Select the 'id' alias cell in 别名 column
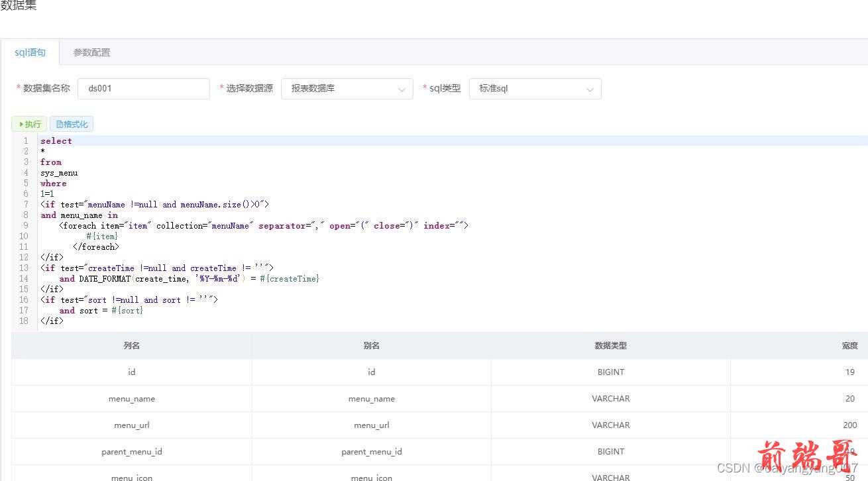The height and width of the screenshot is (481, 868). tap(371, 372)
